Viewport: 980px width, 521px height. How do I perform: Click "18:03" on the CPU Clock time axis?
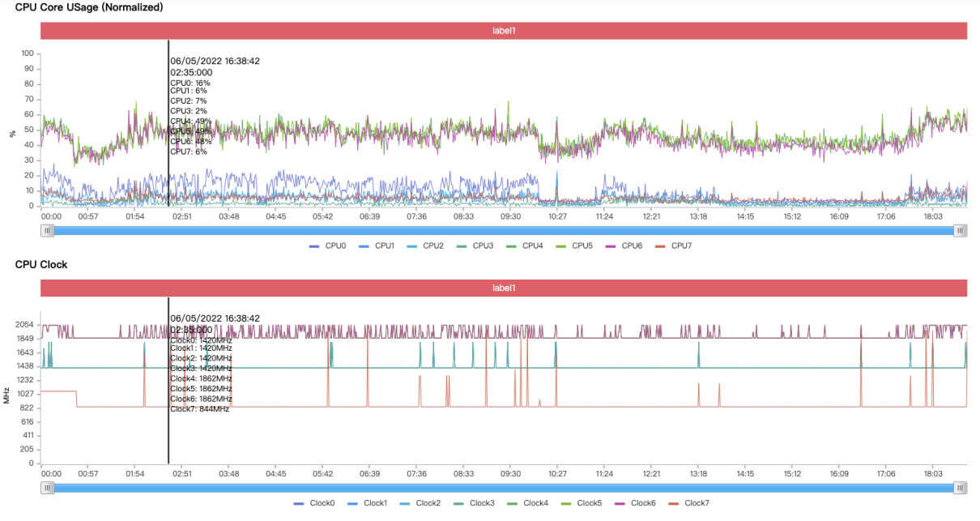point(933,474)
